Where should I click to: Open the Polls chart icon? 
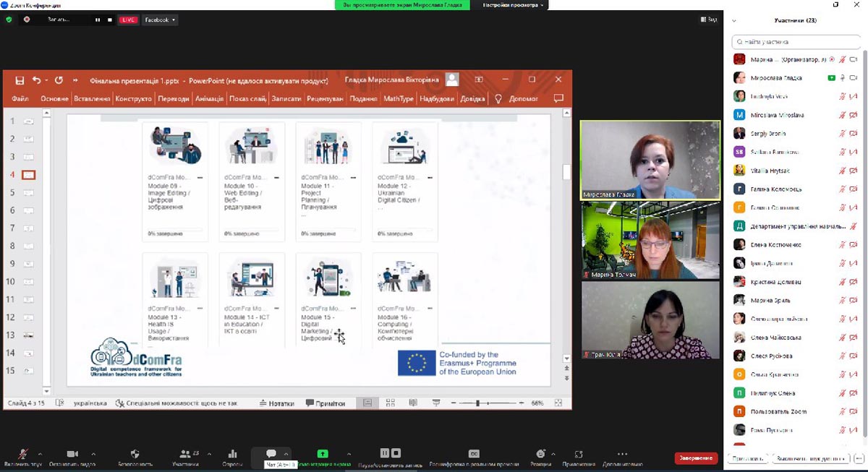pyautogui.click(x=232, y=453)
